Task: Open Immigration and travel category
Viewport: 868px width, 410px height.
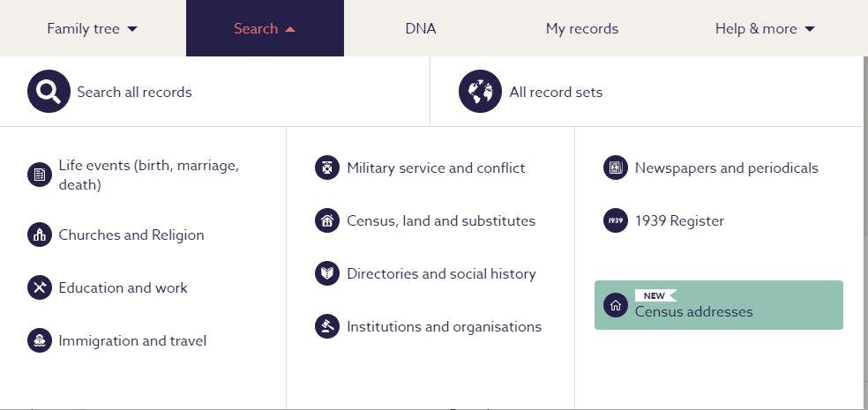Action: pos(132,341)
